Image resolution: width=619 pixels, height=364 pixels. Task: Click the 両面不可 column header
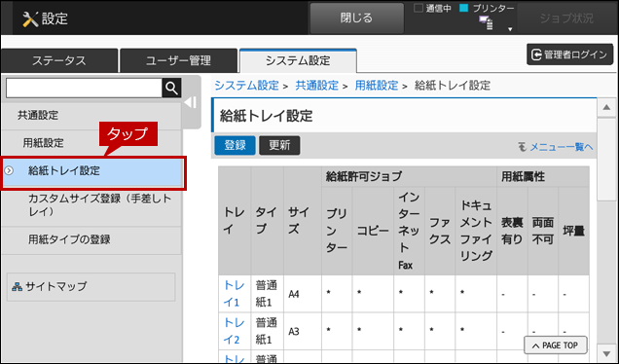point(543,231)
